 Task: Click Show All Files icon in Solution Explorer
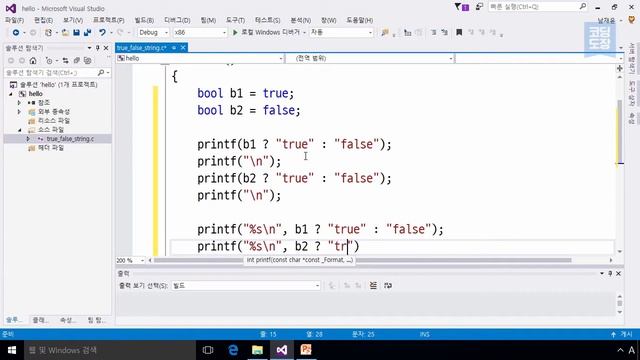(x=87, y=60)
